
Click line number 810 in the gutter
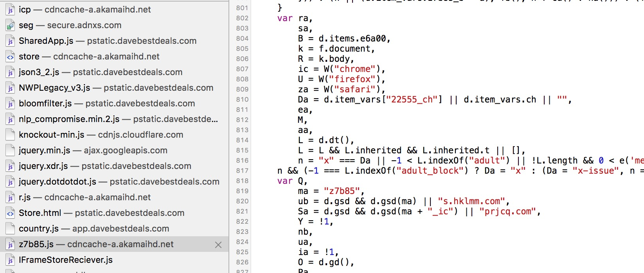point(242,100)
